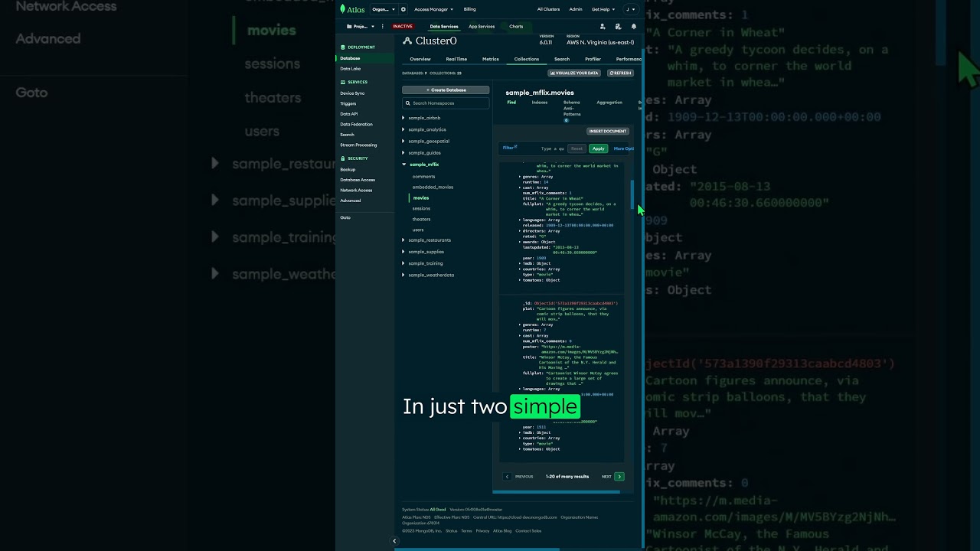The width and height of the screenshot is (980, 551).
Task: Expand the sample_supplies database
Action: [403, 252]
